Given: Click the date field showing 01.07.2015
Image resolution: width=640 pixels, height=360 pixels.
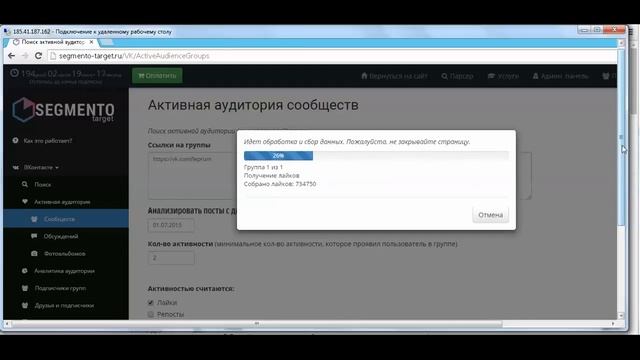Looking at the screenshot, I should tap(171, 225).
